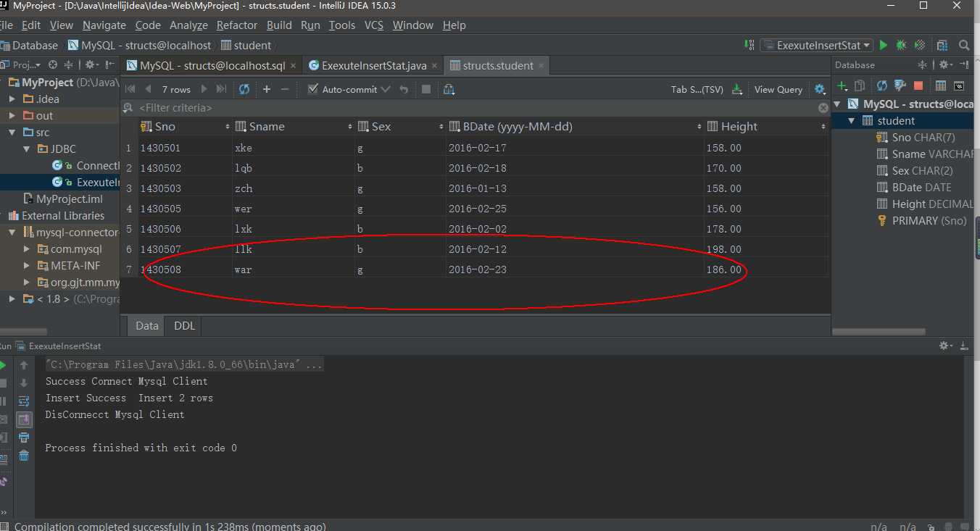Screen dimensions: 980x531
Task: Clear the filter criteria field
Action: (x=823, y=107)
